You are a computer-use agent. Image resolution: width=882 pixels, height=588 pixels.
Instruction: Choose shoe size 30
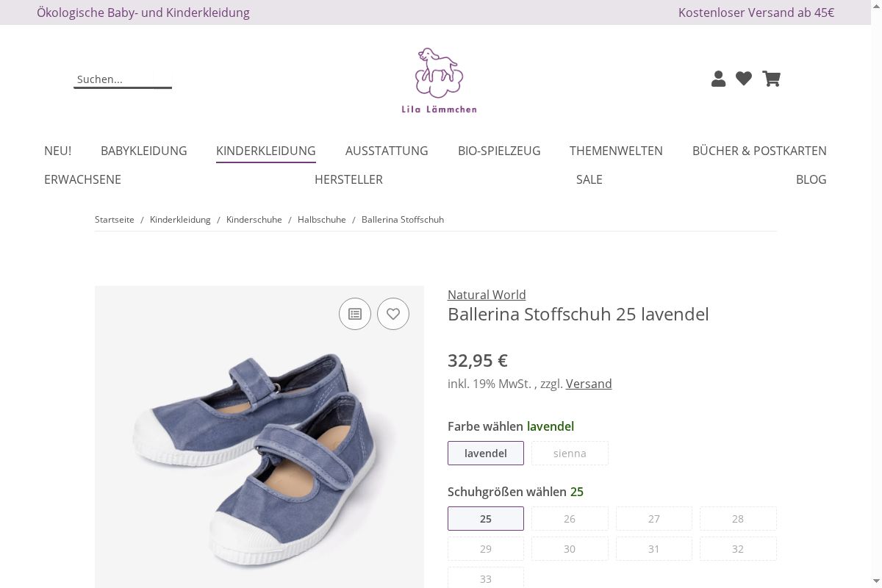[x=570, y=549]
